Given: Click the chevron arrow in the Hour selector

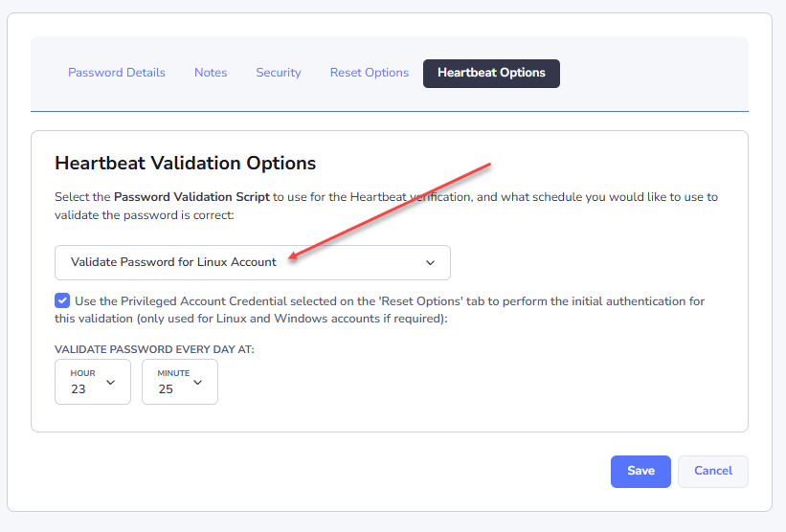Looking at the screenshot, I should point(110,382).
